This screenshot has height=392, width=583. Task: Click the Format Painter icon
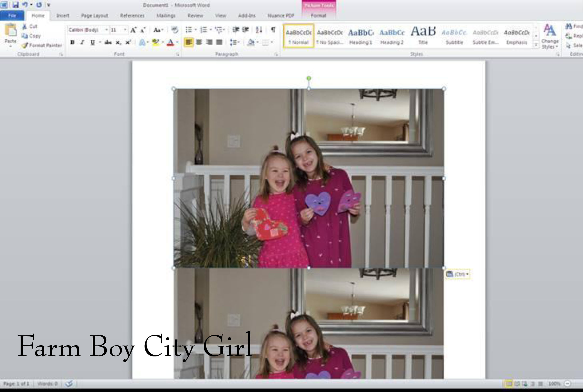tap(25, 45)
